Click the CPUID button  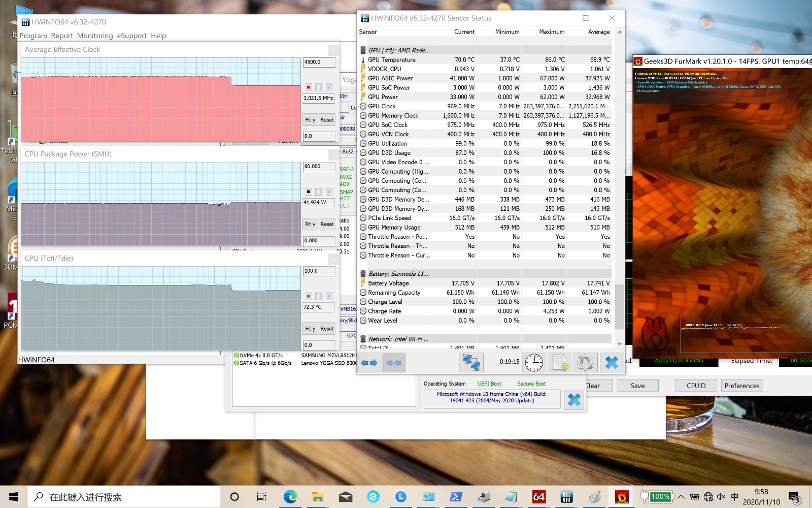[696, 386]
